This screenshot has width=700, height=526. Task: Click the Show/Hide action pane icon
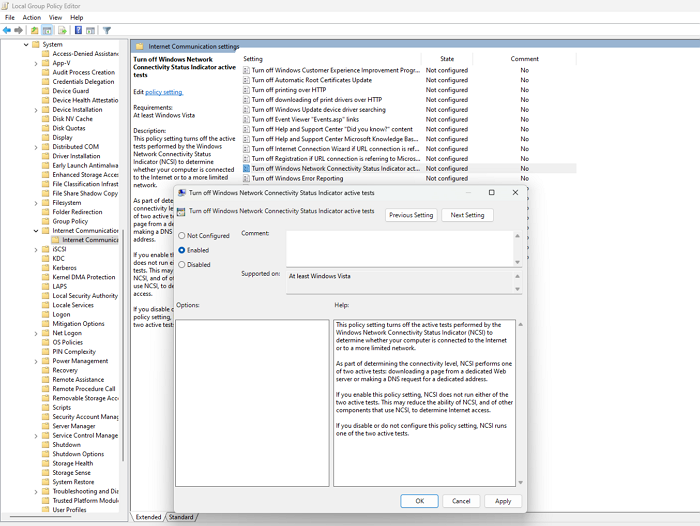[x=90, y=30]
